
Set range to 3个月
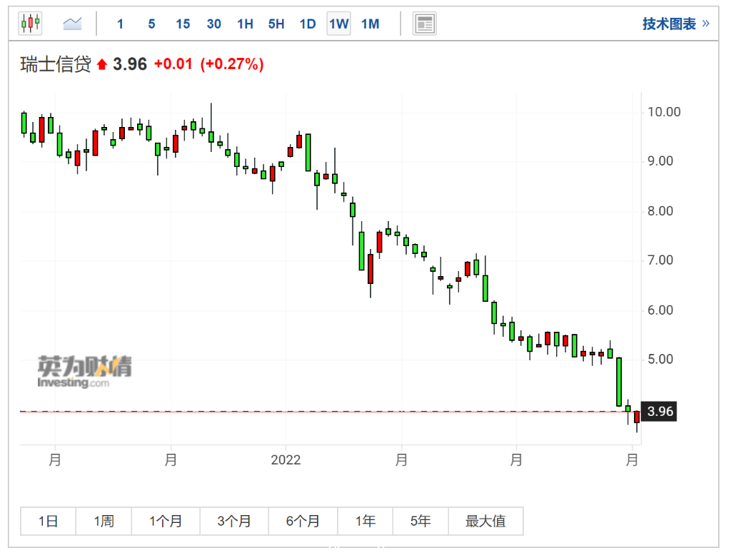coord(234,521)
